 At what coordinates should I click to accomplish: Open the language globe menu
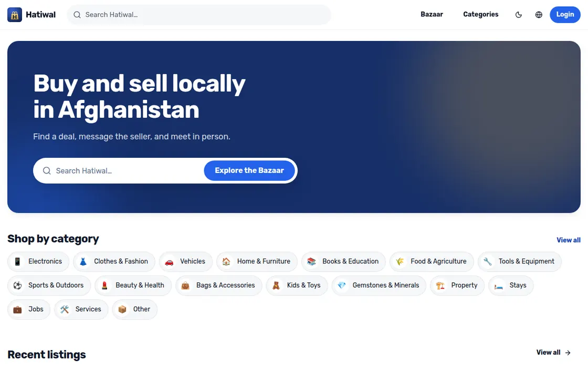(x=539, y=15)
